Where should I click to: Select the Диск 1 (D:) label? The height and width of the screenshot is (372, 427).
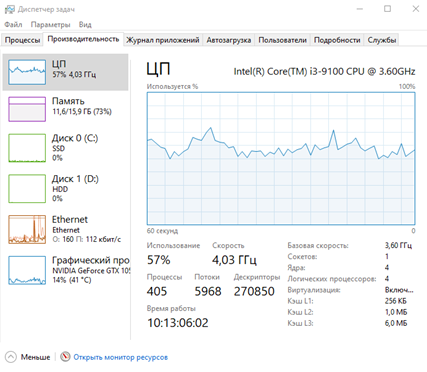[x=75, y=179]
